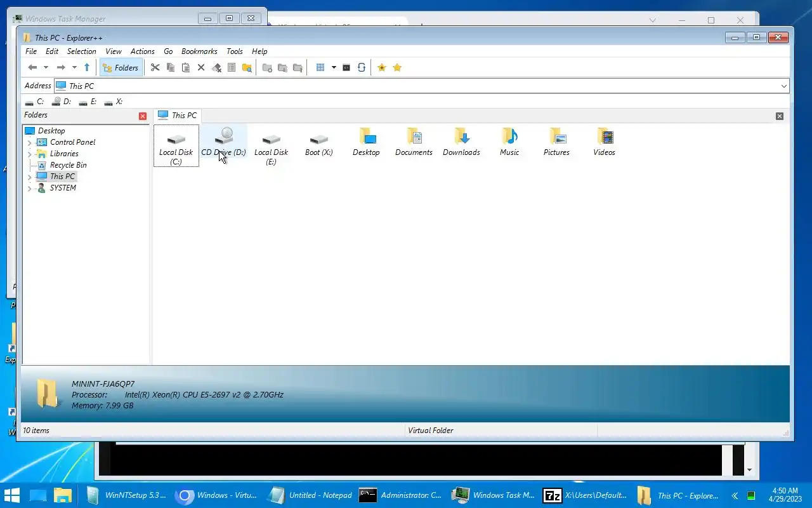Screen dimensions: 812x508
Task: Select Local Disk (C:) icon
Action: [x=176, y=146]
